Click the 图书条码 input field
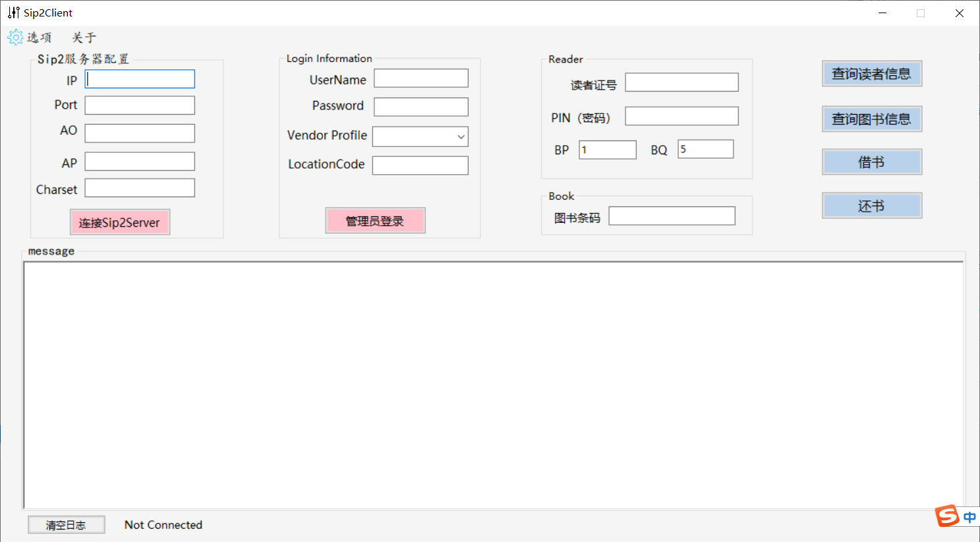 [671, 215]
